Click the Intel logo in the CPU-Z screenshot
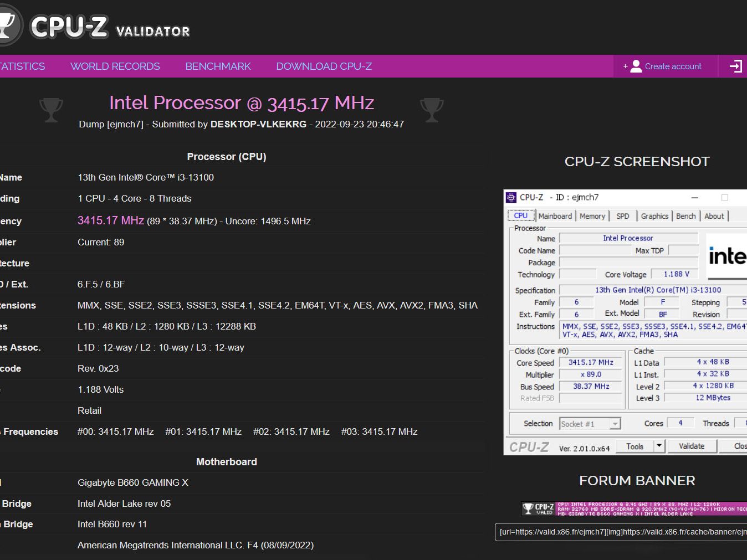This screenshot has height=560, width=747. pos(727,256)
